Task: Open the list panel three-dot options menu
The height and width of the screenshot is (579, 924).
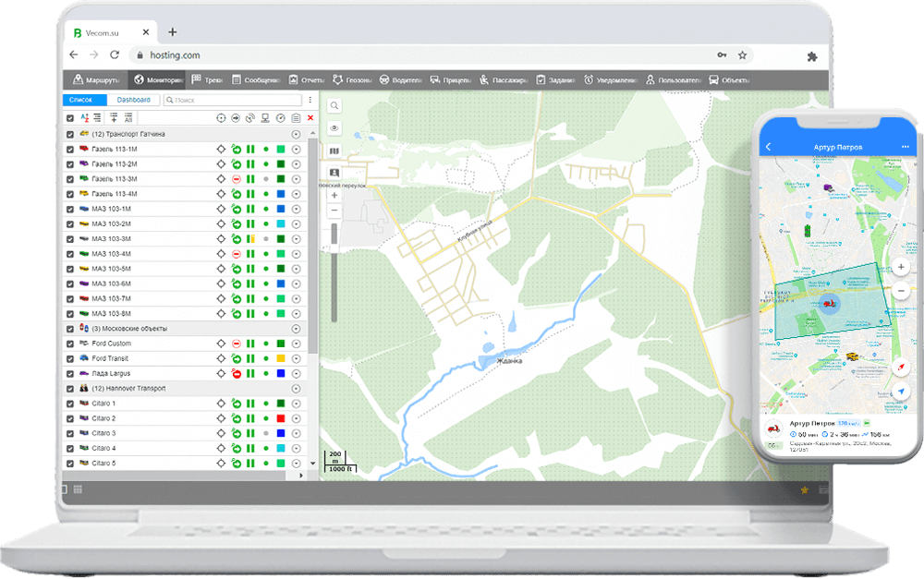Action: 310,100
